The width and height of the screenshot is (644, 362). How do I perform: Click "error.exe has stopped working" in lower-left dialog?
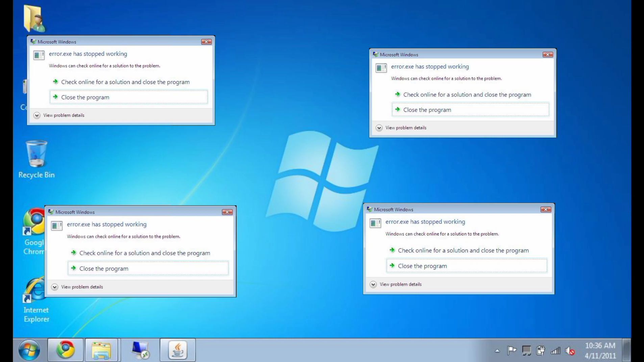point(106,225)
